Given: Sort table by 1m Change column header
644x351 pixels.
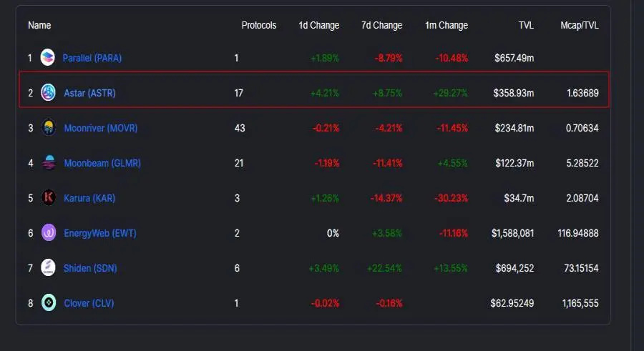Looking at the screenshot, I should (447, 25).
